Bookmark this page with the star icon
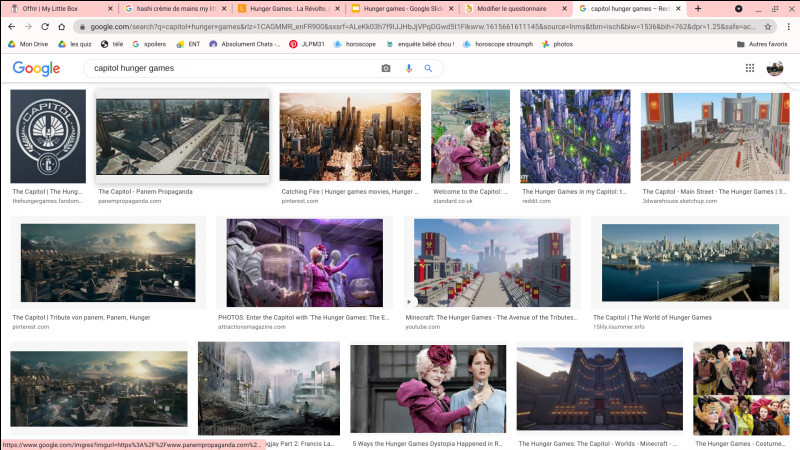Image resolution: width=800 pixels, height=450 pixels. coord(767,27)
